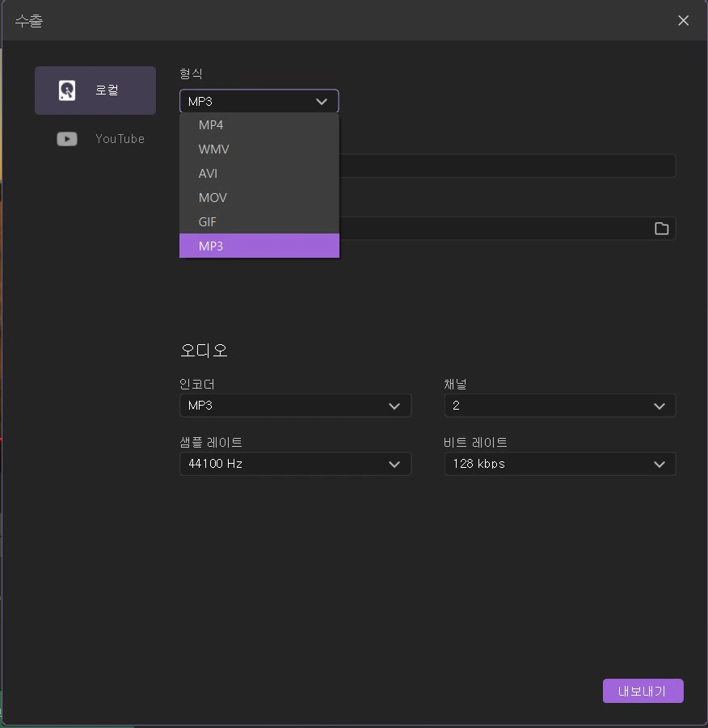Click the file name input field

(508, 166)
